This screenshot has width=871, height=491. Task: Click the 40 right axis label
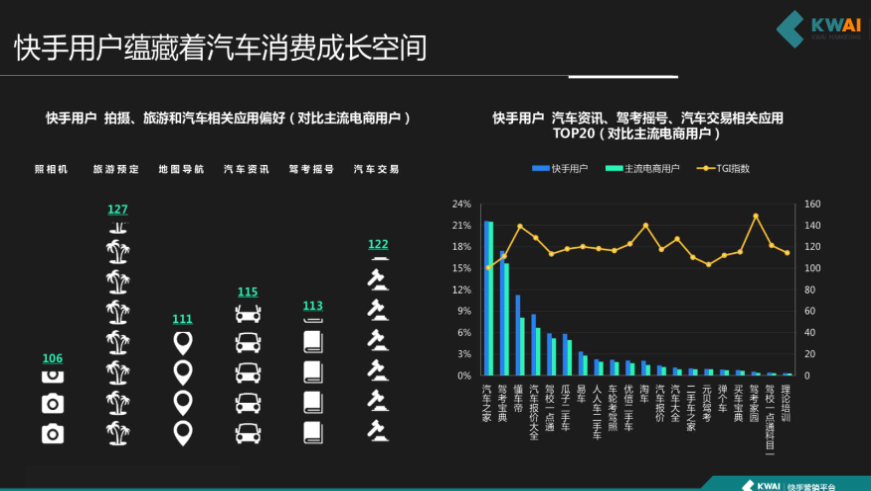pos(809,333)
